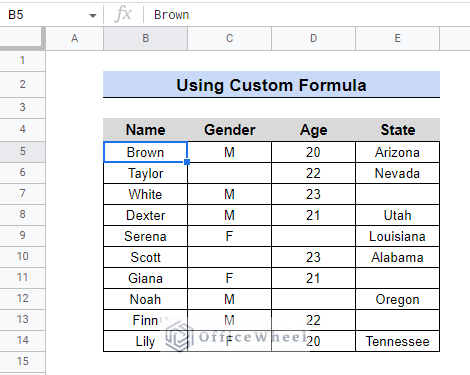The height and width of the screenshot is (375, 470).
Task: Select column A header
Action: coord(74,39)
